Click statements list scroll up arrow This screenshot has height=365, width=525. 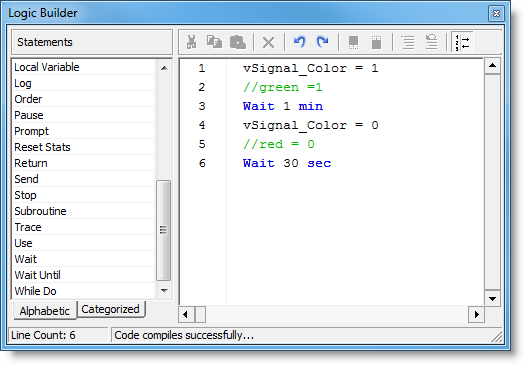[x=164, y=68]
